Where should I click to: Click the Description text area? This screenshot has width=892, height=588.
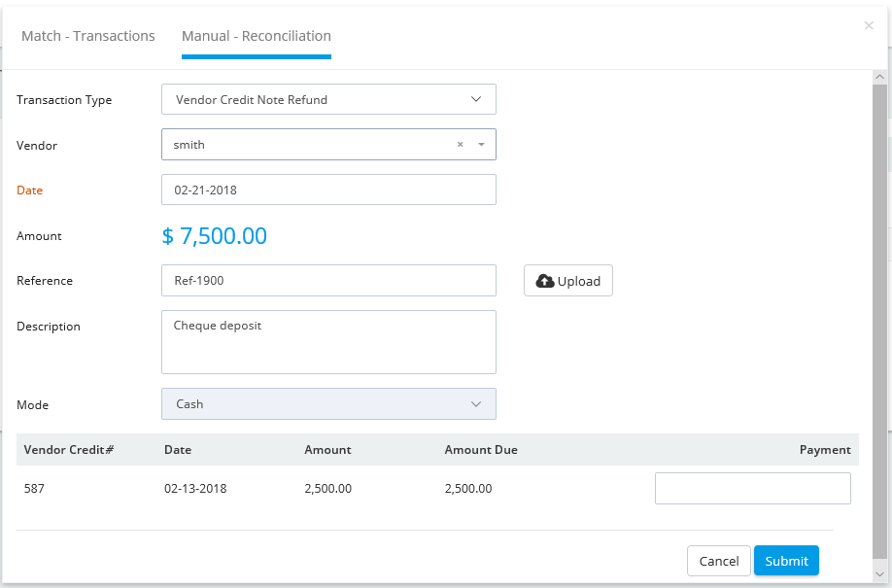[x=328, y=342]
